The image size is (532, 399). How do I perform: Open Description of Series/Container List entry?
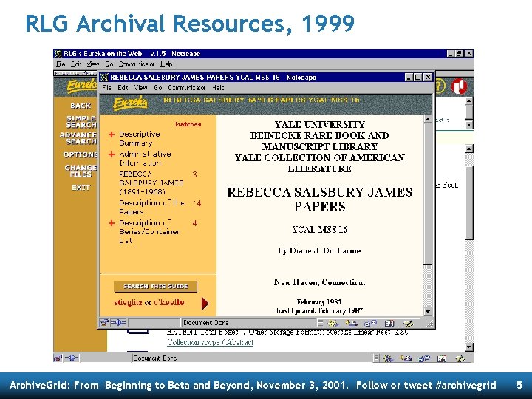click(149, 231)
